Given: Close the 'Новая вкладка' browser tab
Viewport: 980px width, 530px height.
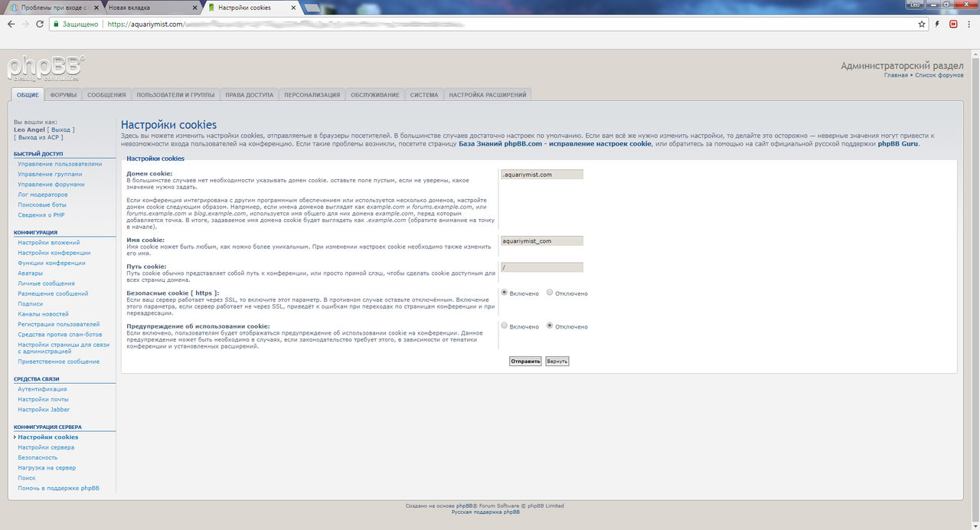Looking at the screenshot, I should (194, 8).
